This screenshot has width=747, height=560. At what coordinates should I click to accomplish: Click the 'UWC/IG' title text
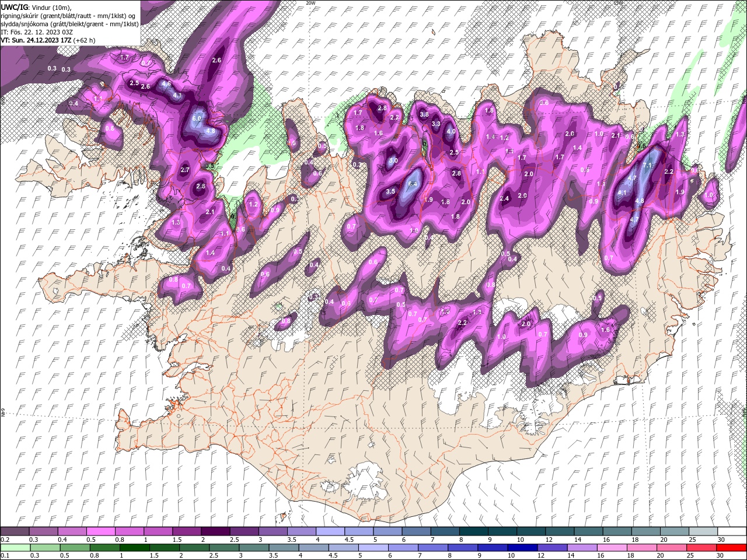coord(14,7)
